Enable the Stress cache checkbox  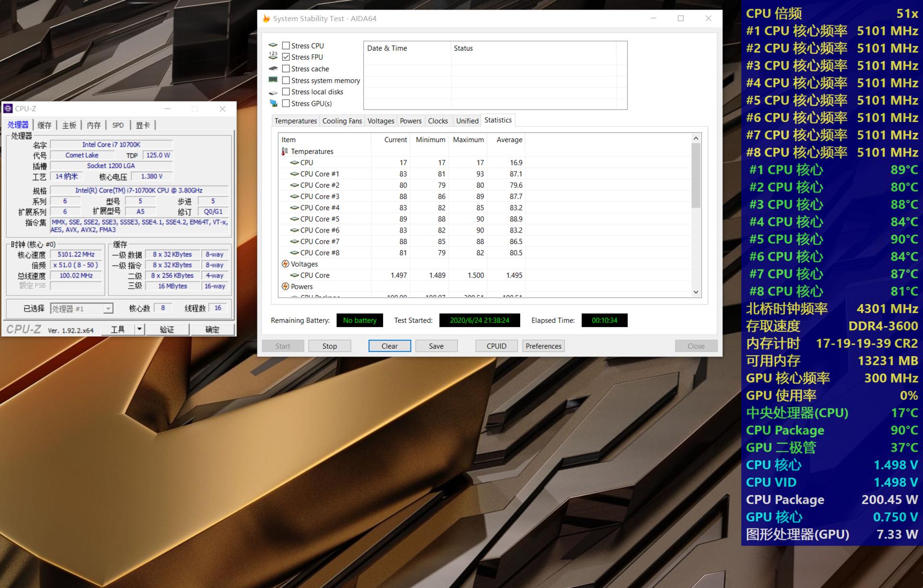click(x=286, y=69)
